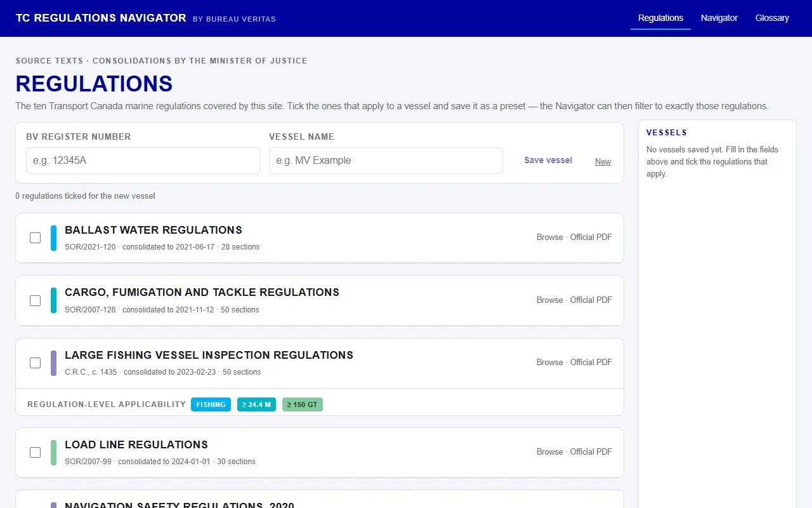Click the SOR/2007-99 citation line
The height and width of the screenshot is (508, 812).
pos(160,462)
